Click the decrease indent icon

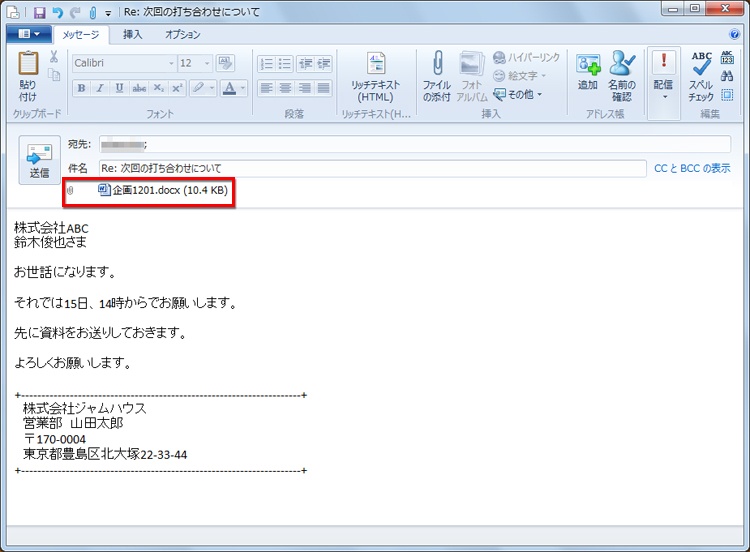pos(305,64)
